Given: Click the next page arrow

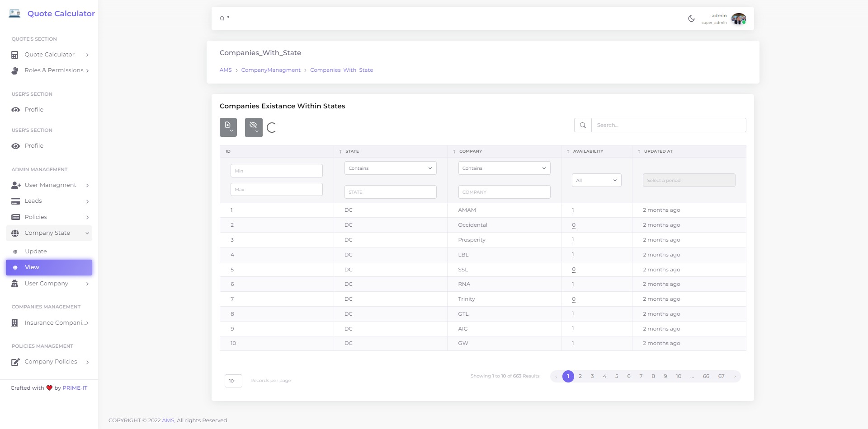Looking at the screenshot, I should (735, 376).
